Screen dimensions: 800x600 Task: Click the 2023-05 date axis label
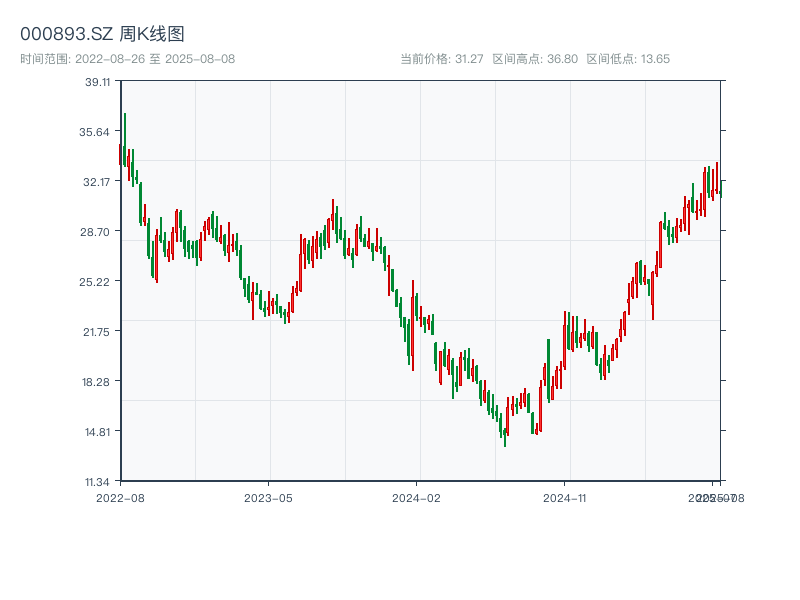point(268,497)
